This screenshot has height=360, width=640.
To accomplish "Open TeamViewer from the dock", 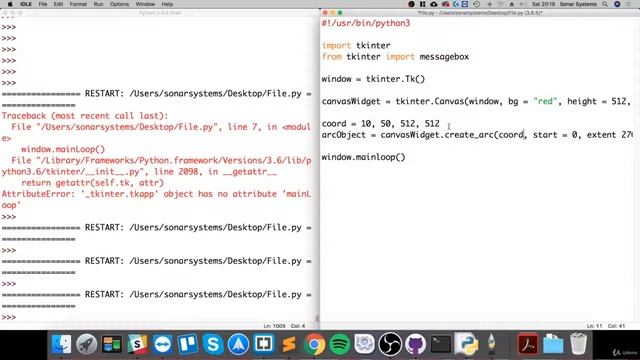I will pos(162,344).
